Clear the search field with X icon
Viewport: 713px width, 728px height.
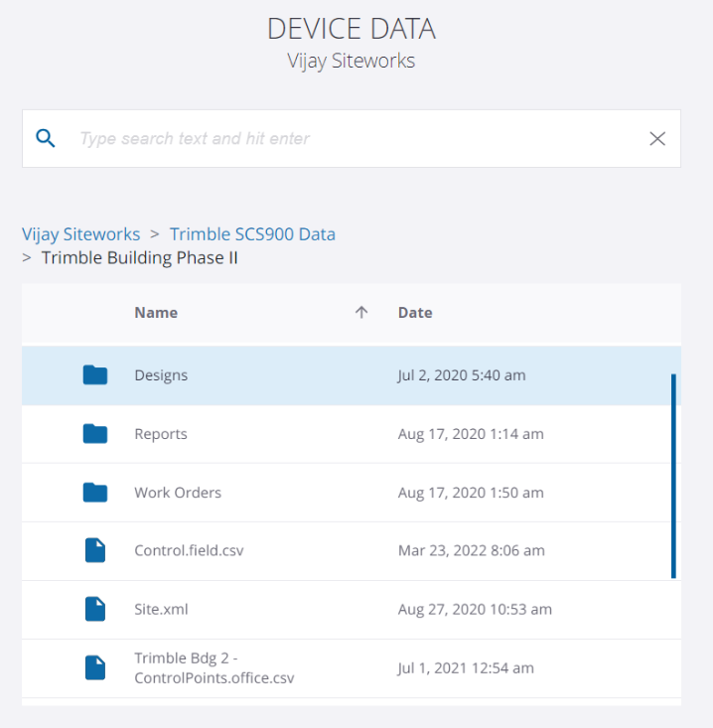[656, 139]
